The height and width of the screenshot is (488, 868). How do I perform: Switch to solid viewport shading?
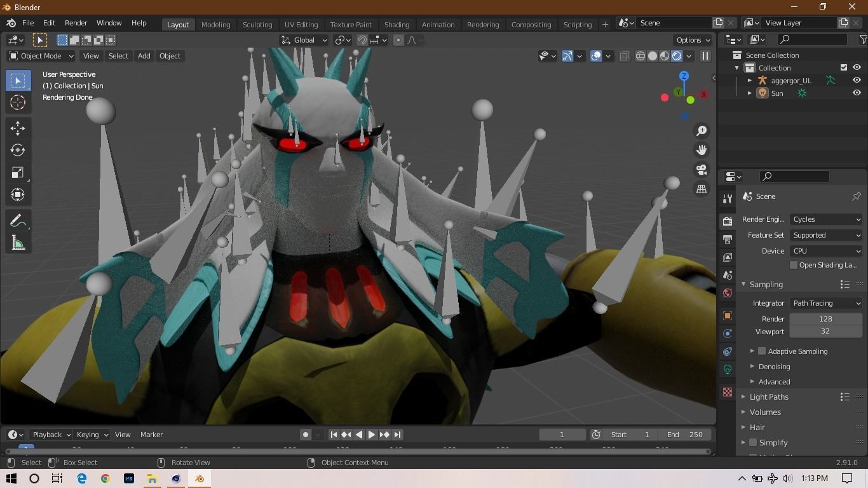653,56
